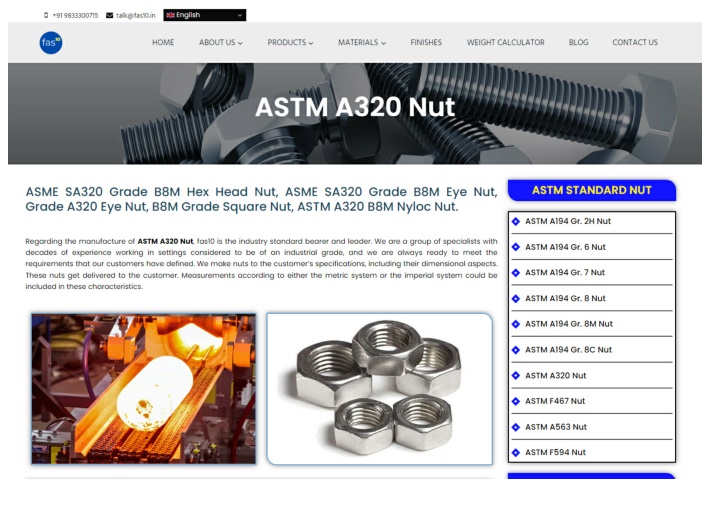Open ASTM A194 Gr. 2H Nut link
Image resolution: width=720 pixels, height=509 pixels.
click(x=568, y=221)
